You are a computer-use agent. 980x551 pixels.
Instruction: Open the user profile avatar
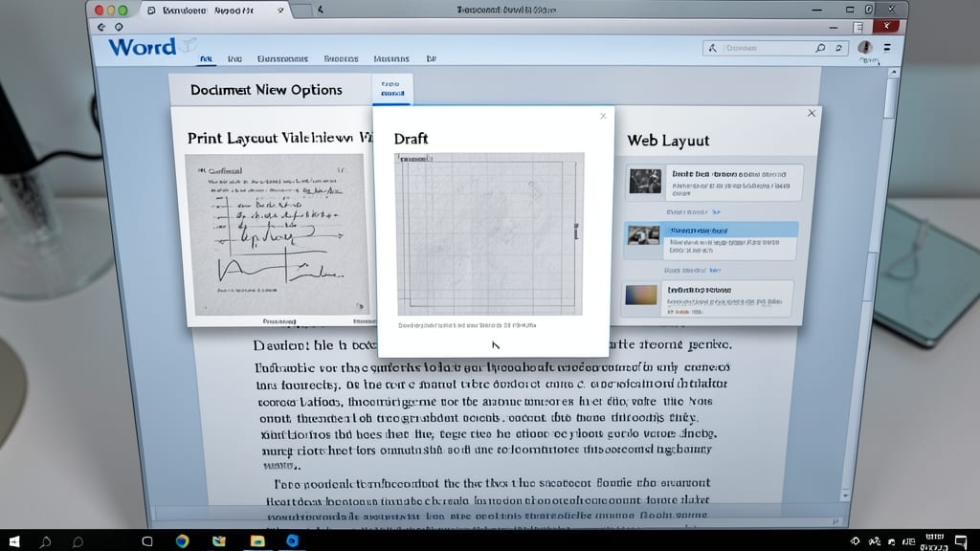click(x=865, y=48)
